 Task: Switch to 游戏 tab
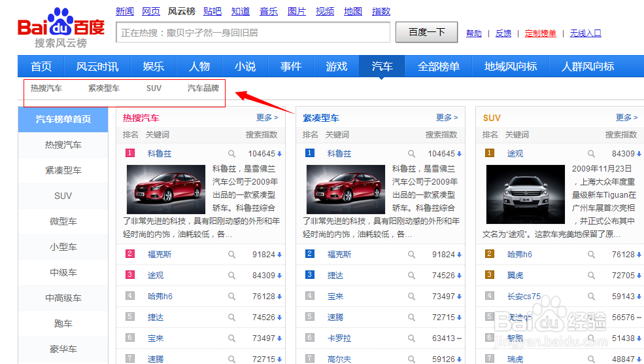click(x=336, y=66)
